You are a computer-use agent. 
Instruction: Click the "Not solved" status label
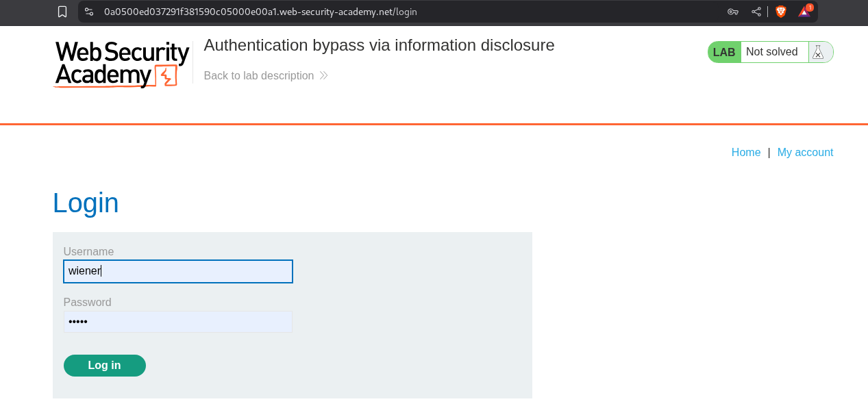pyautogui.click(x=772, y=52)
